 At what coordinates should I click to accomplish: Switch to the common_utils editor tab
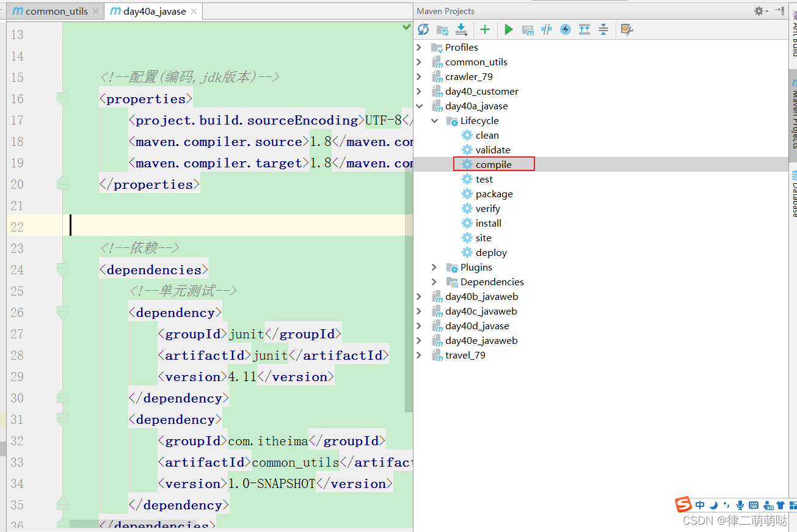(x=56, y=11)
